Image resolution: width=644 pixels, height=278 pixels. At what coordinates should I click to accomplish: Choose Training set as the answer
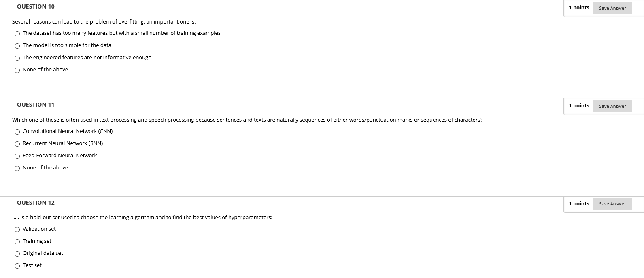(17, 242)
